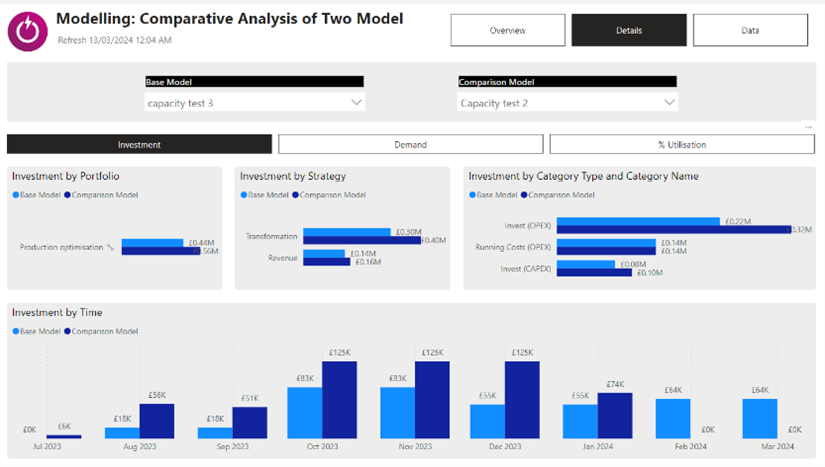This screenshot has width=825, height=467.
Task: Select the Nov 2023 base bar £83K
Action: [398, 413]
